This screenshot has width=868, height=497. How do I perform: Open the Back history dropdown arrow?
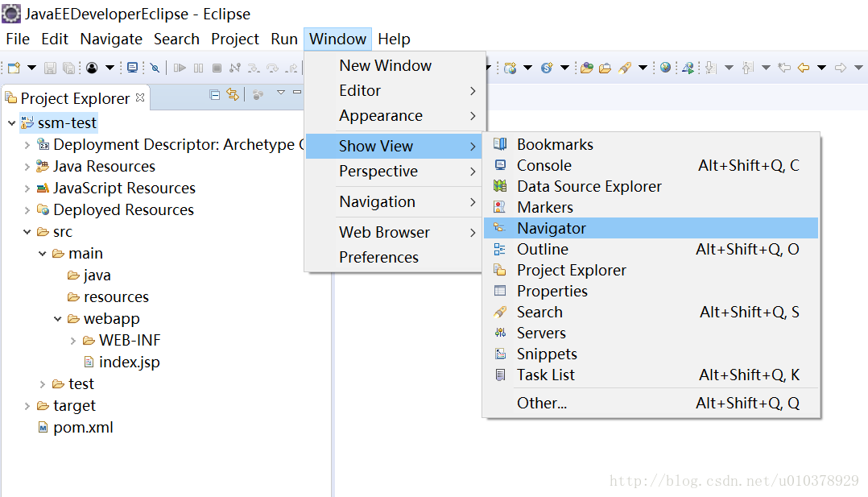(x=822, y=68)
